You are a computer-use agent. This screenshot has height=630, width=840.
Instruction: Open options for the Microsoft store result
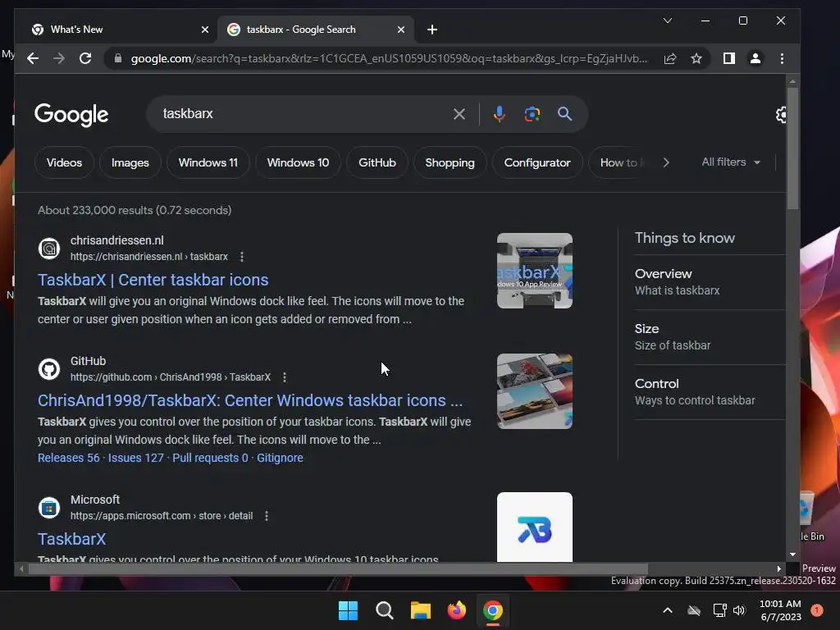coord(267,516)
